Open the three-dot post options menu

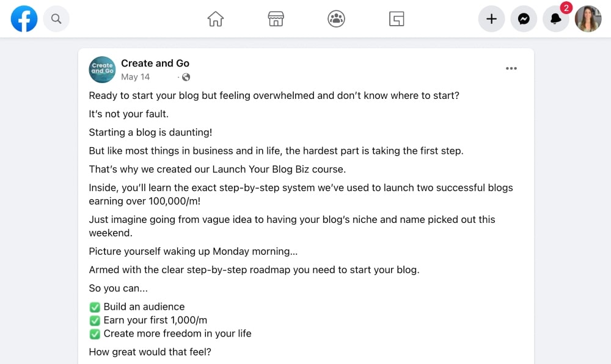pyautogui.click(x=511, y=68)
